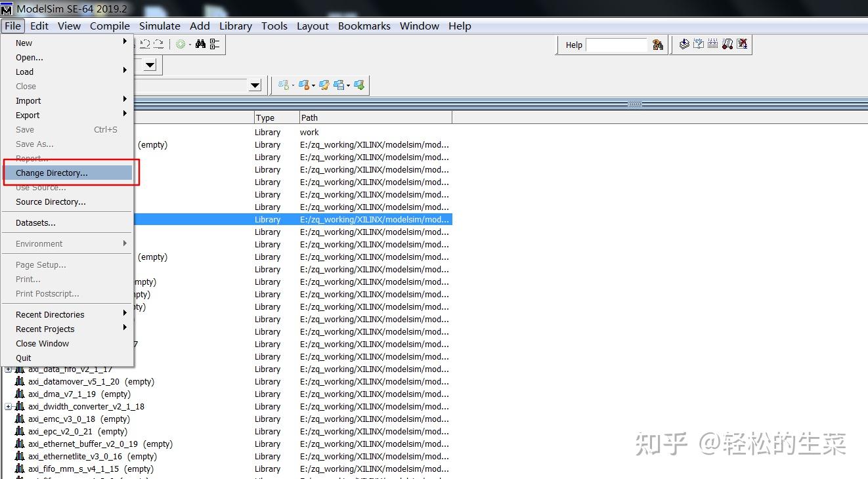Open the New submenu in File menu
868x479 pixels.
click(x=68, y=43)
